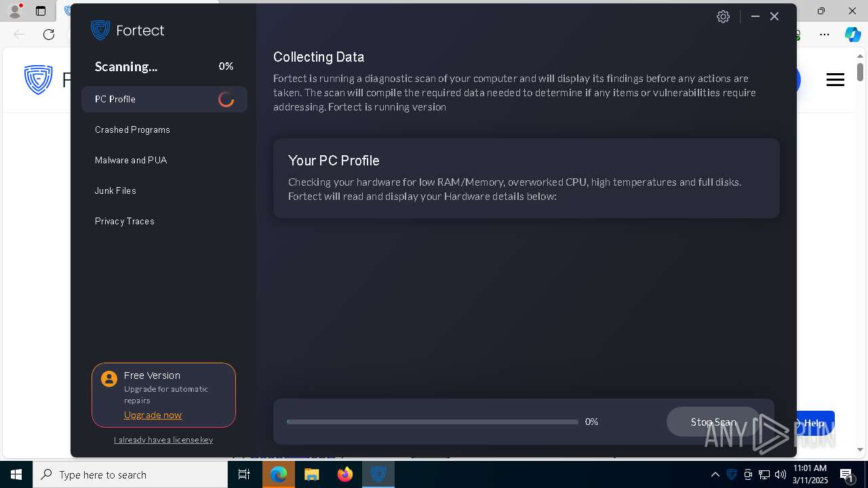Click Collecting Data heading
868x488 pixels.
(319, 57)
